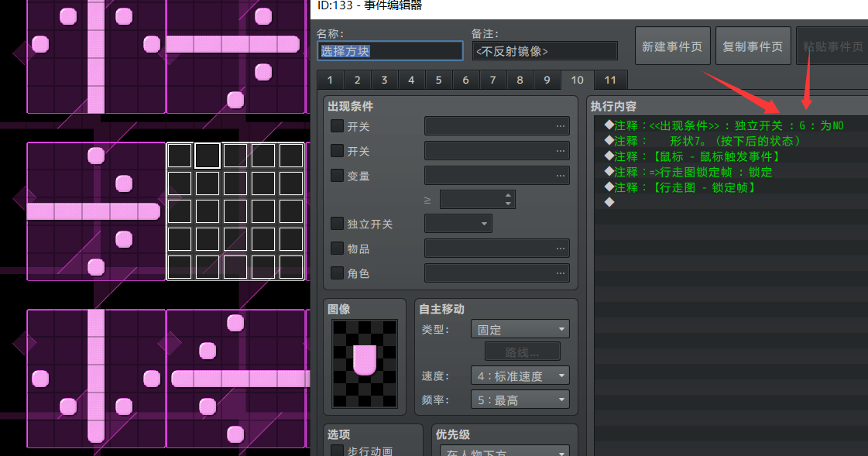
Task: Expand the 类型 dropdown showing 固定
Action: point(520,329)
